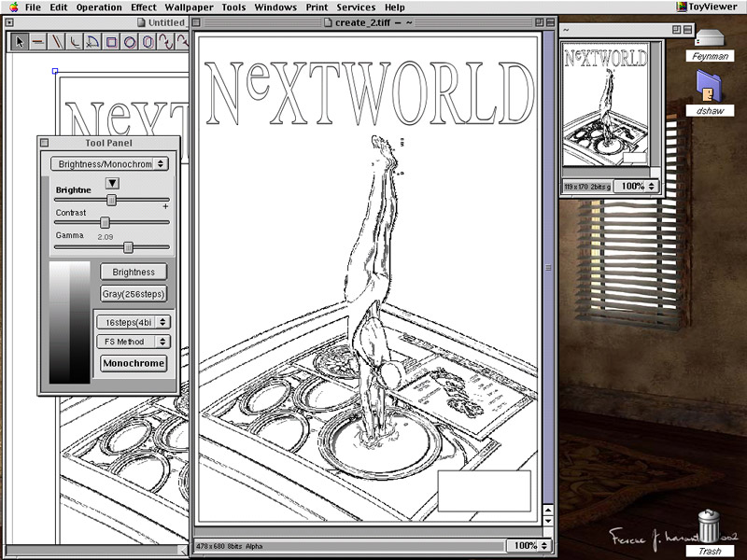Open the 100% zoom popup of small thumbnail window
This screenshot has height=560, width=747.
[636, 186]
